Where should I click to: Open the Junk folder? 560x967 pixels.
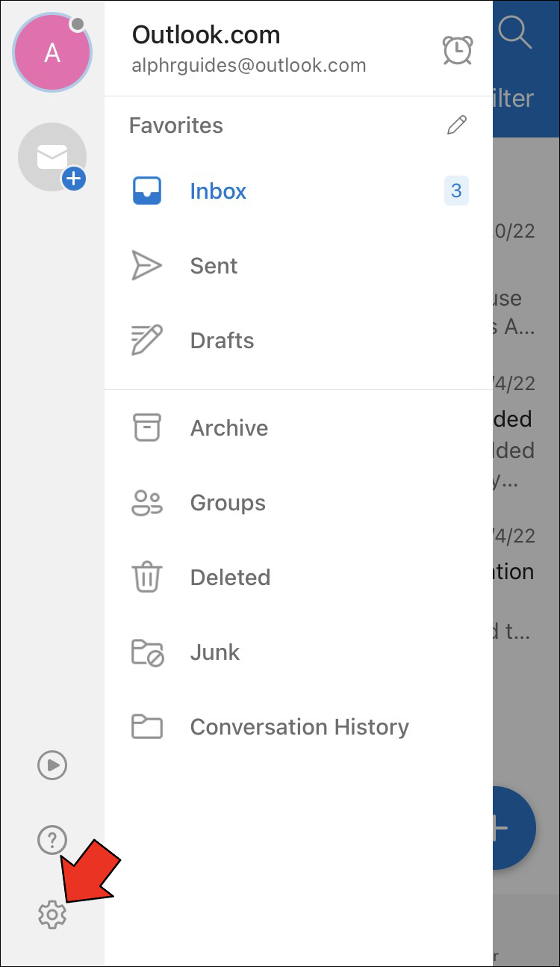(x=215, y=652)
